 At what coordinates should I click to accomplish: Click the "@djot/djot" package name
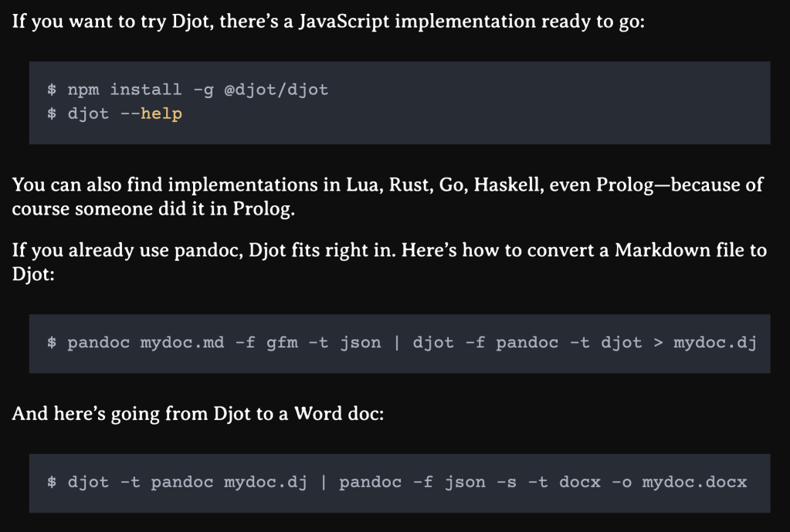tap(276, 90)
